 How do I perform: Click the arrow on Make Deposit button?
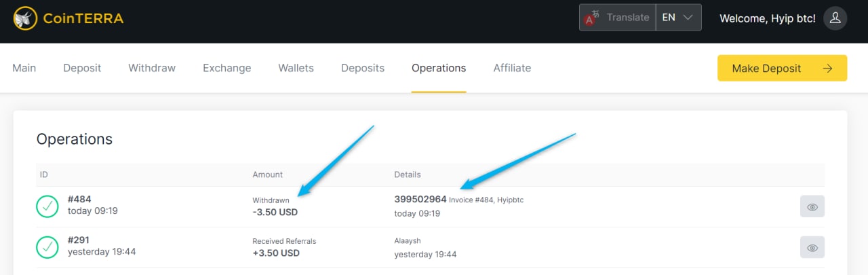point(827,68)
